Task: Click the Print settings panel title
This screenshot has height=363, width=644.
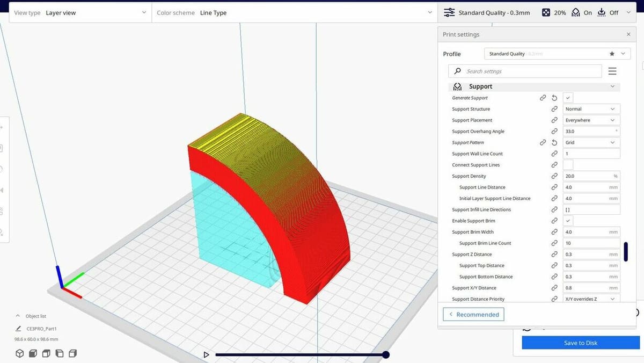Action: [x=461, y=34]
